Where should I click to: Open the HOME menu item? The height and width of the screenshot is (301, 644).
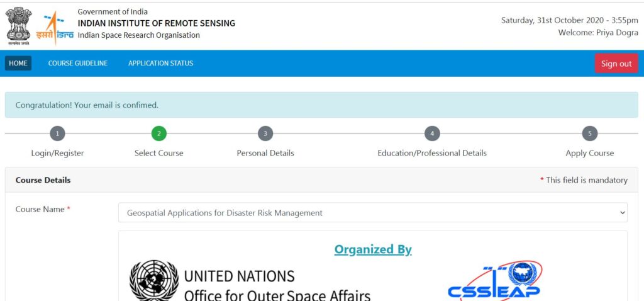tap(18, 64)
